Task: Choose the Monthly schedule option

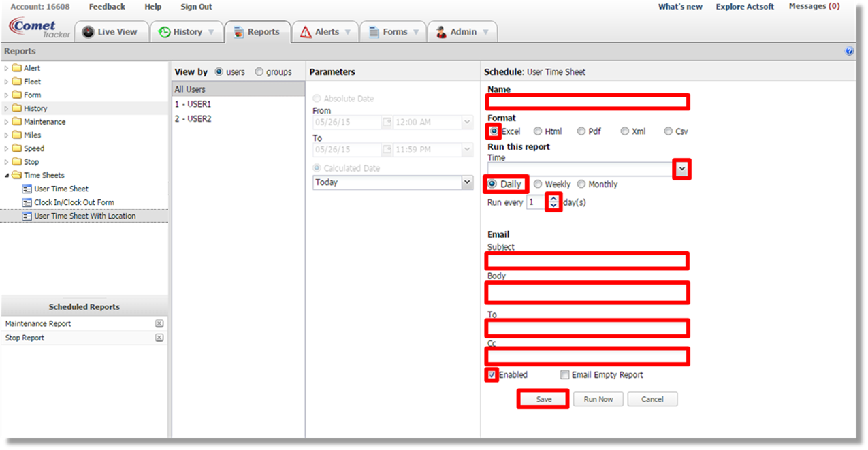Action: pos(581,184)
